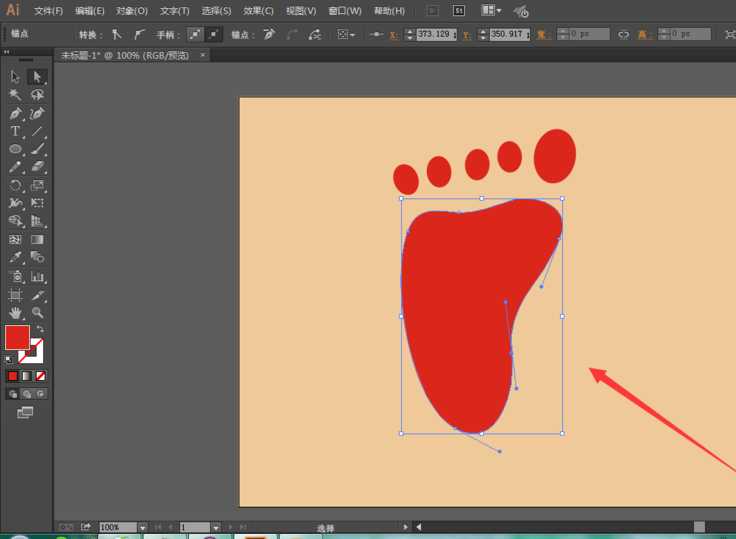
Task: Select the Rotate tool
Action: [x=15, y=186]
